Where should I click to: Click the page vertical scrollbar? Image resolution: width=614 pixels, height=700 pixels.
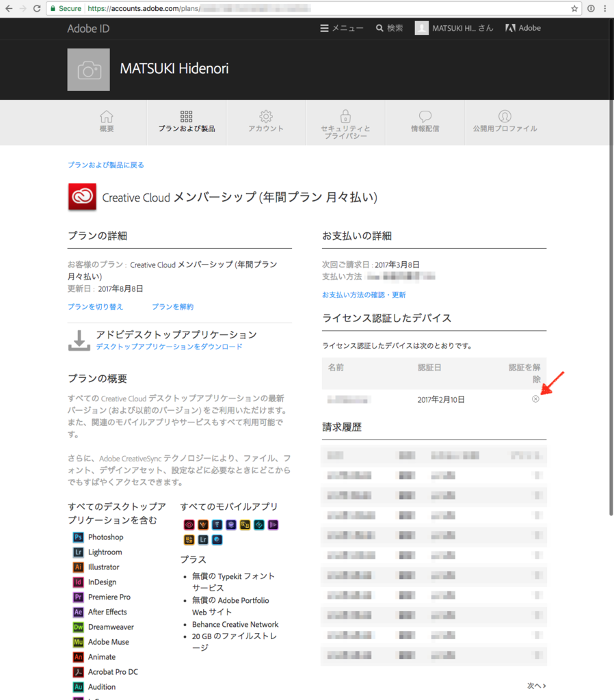611,268
